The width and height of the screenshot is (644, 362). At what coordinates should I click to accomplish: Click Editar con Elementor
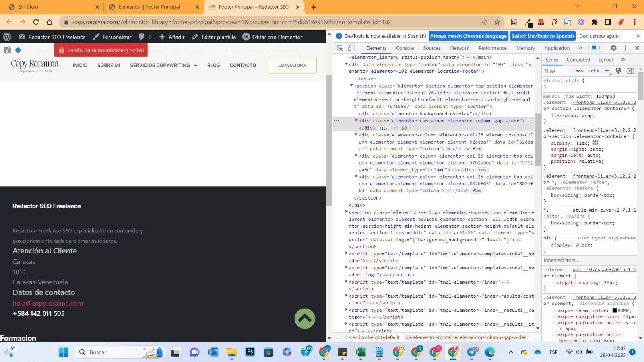pos(272,37)
